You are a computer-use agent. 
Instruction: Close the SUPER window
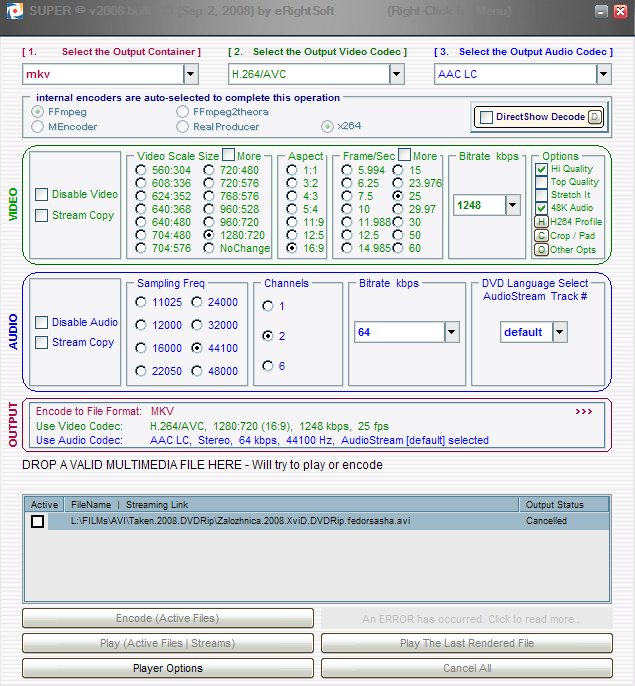pos(621,11)
